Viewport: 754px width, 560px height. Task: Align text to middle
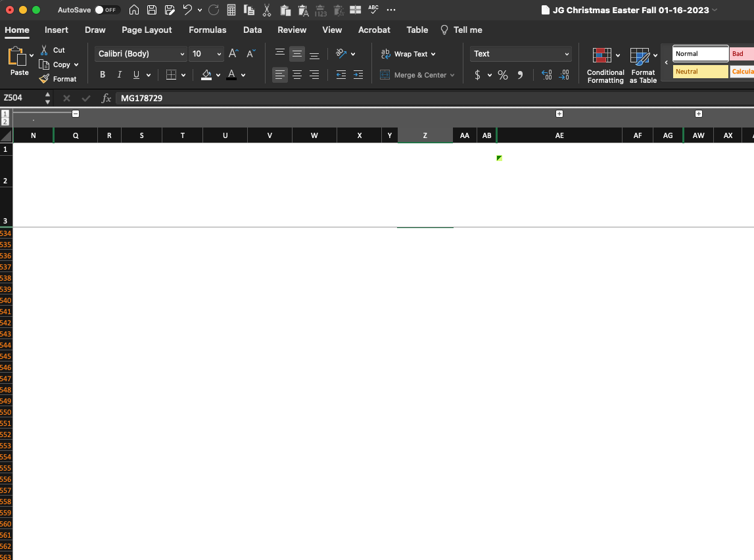tap(297, 53)
